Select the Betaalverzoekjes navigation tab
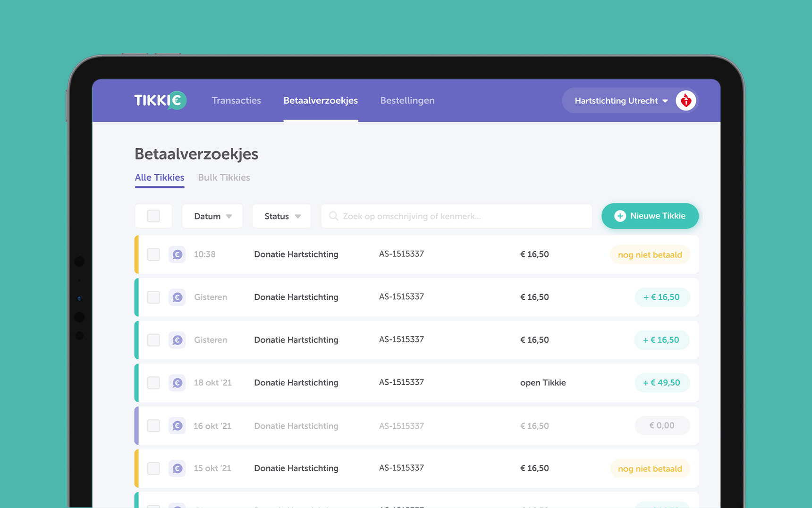The height and width of the screenshot is (508, 812). (x=321, y=101)
